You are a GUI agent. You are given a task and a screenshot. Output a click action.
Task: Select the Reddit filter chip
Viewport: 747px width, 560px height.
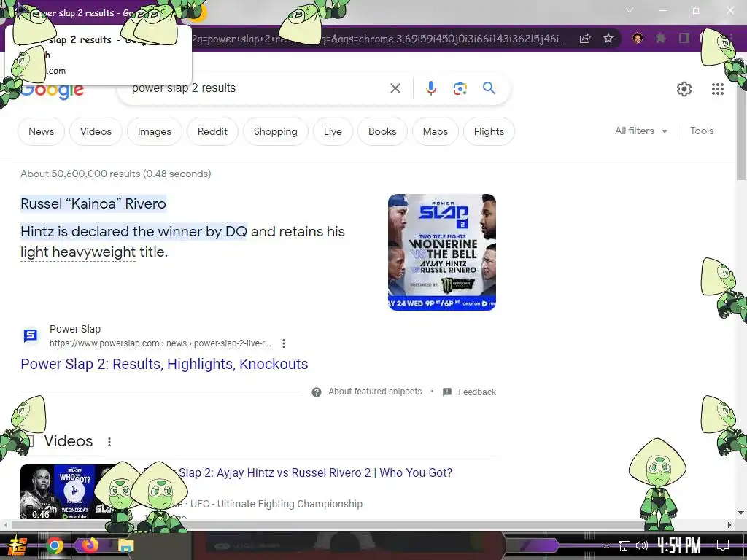pos(212,131)
